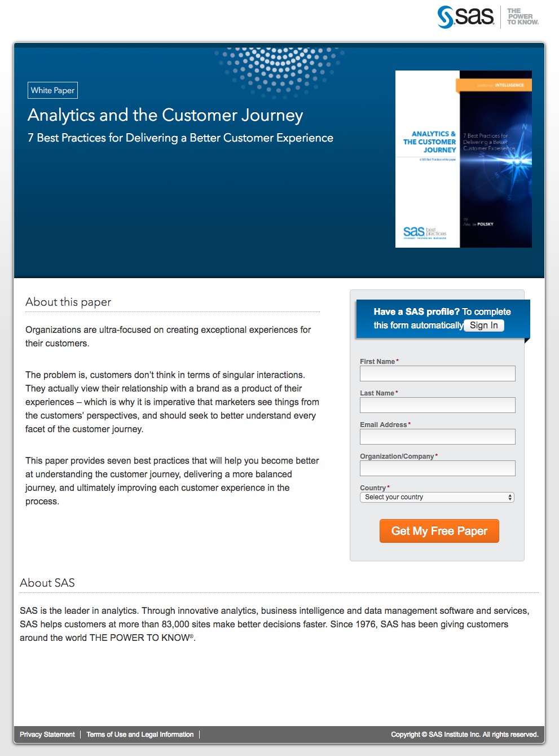Select the Email Address text box
Image resolution: width=559 pixels, height=756 pixels.
[x=437, y=437]
